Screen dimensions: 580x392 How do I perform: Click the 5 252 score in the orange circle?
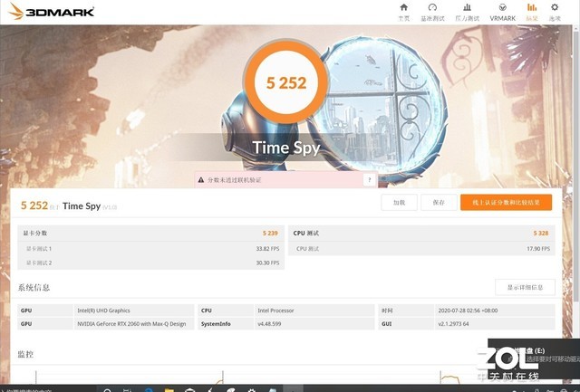click(x=286, y=82)
